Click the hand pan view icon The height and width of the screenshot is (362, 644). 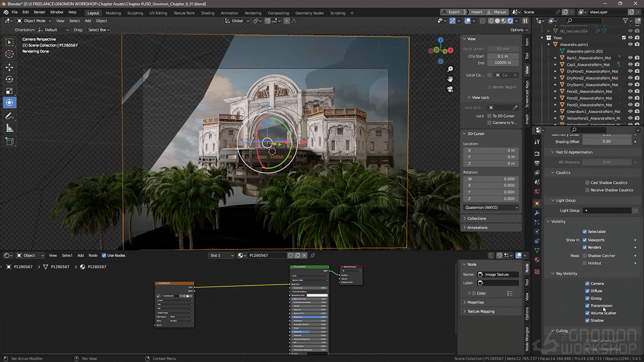click(450, 79)
